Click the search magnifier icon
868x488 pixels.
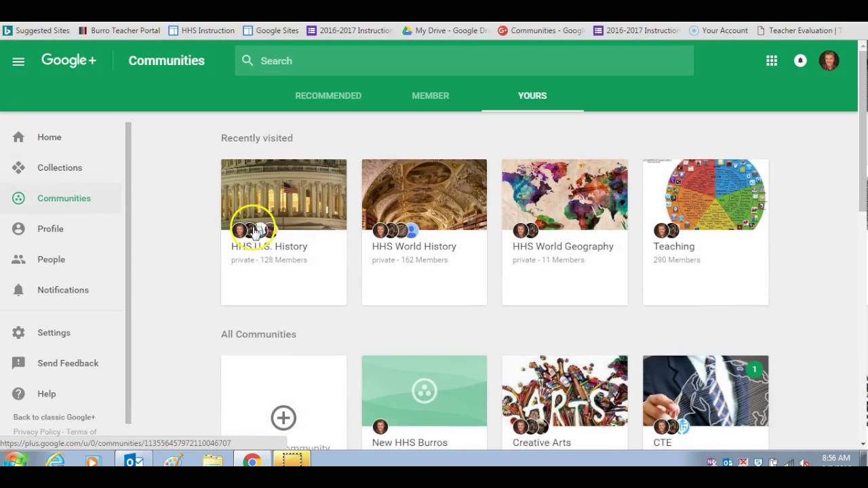[x=248, y=60]
